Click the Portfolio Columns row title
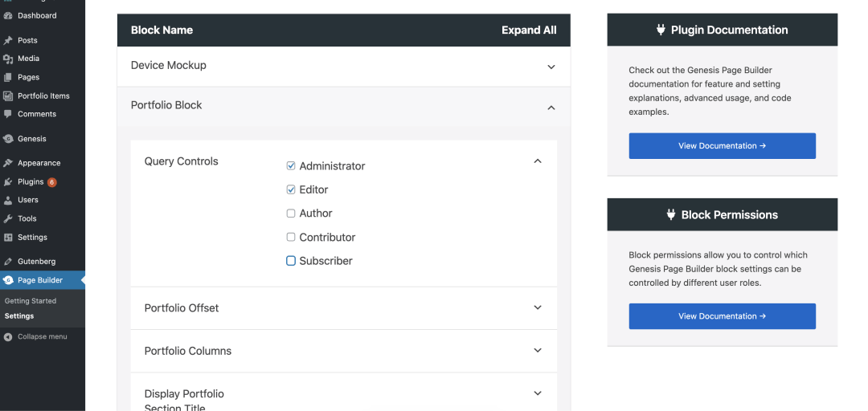Viewport: 868px width, 411px height. coord(187,352)
